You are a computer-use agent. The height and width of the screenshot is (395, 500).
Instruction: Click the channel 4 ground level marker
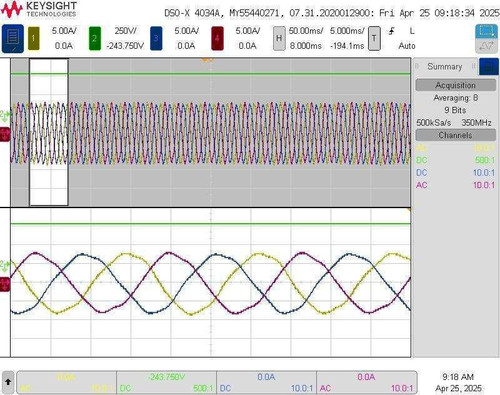click(5, 135)
